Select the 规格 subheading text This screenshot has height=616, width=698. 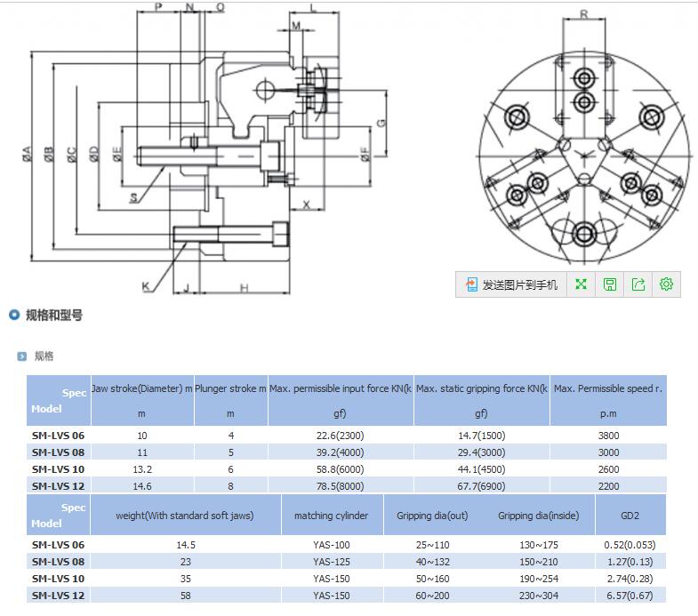pyautogui.click(x=44, y=356)
